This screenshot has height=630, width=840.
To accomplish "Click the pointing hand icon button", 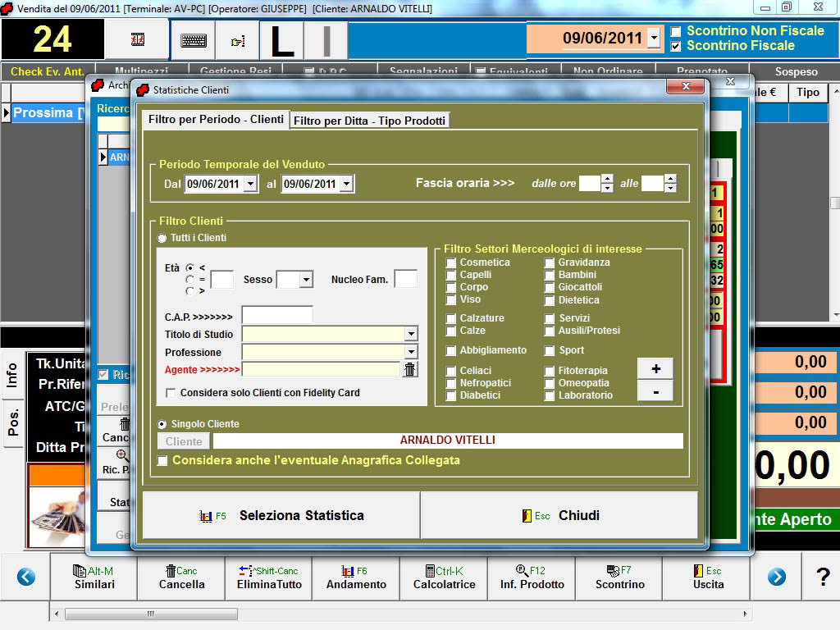I will coord(238,40).
